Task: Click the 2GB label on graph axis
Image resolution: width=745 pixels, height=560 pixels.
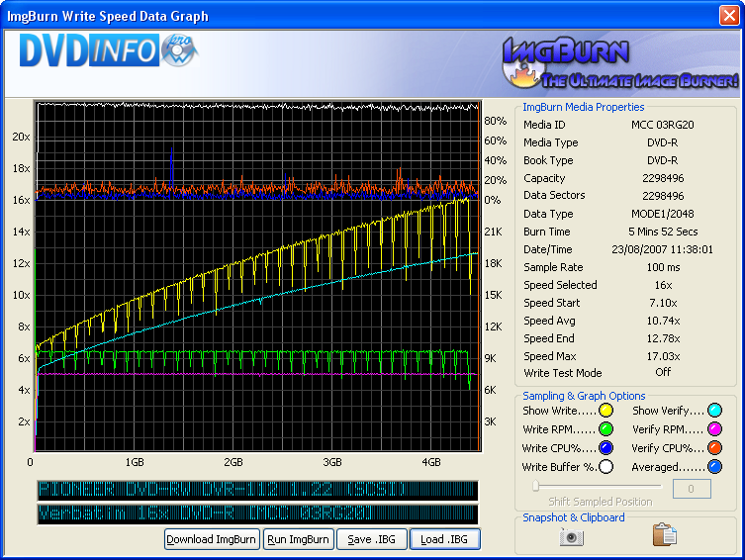Action: tap(233, 462)
